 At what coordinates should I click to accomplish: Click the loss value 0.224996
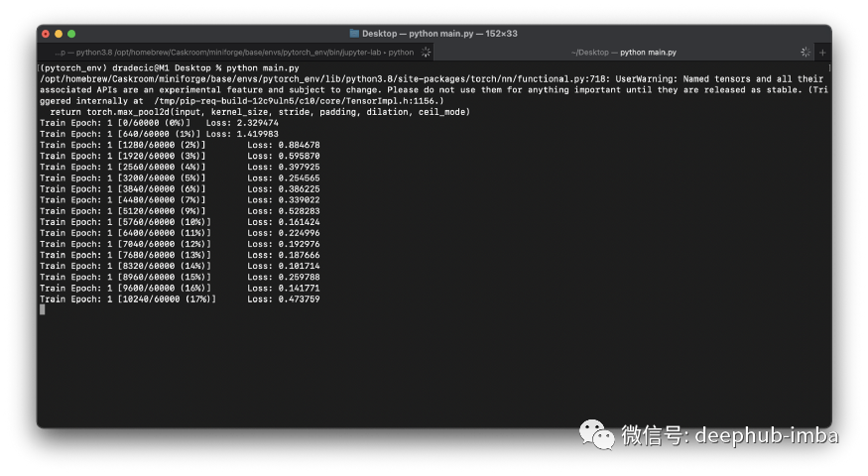(x=299, y=233)
